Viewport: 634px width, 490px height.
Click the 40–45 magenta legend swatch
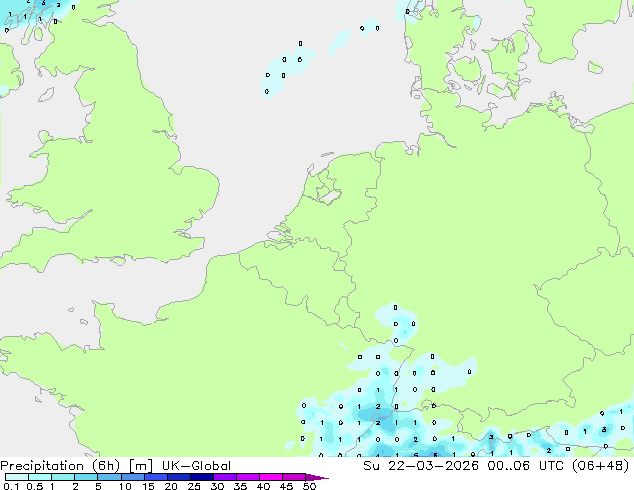point(271,477)
